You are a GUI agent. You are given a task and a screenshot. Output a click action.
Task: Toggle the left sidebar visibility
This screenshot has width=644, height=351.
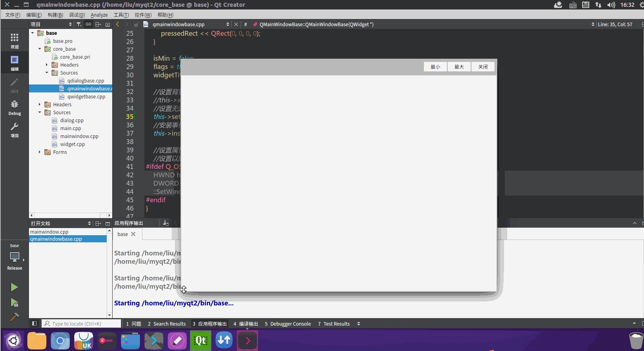click(x=34, y=324)
